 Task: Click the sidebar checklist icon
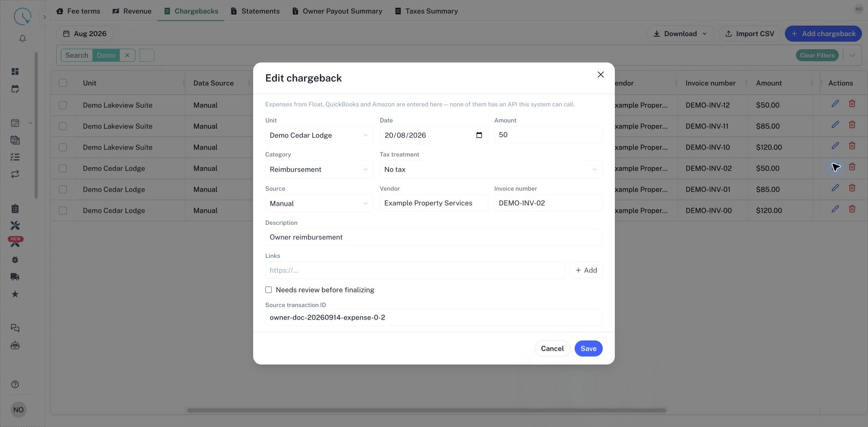tap(15, 157)
